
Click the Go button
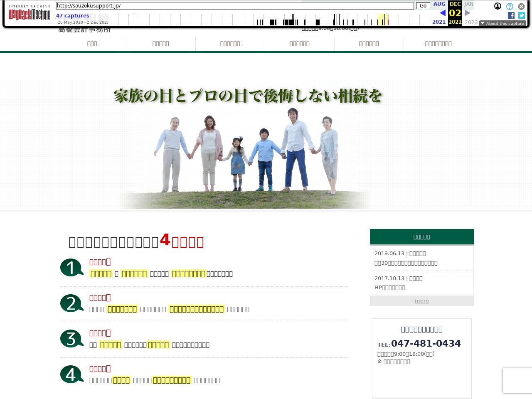point(423,6)
